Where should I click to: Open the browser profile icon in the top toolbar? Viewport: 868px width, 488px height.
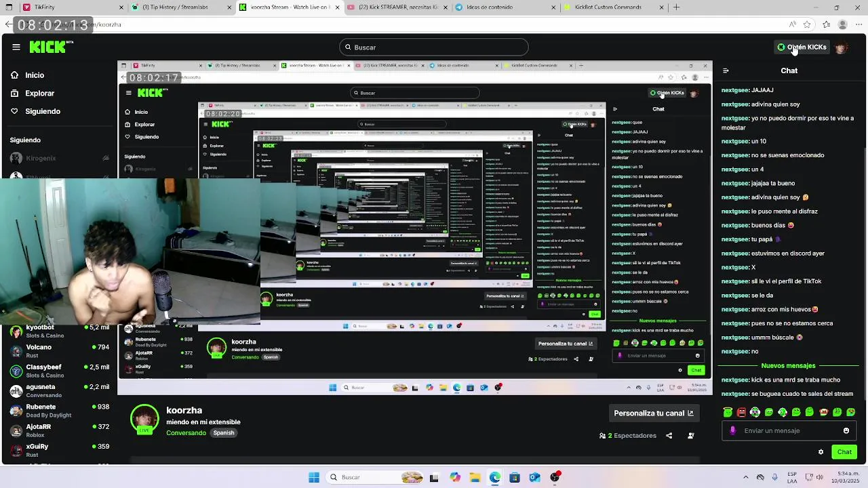[x=843, y=24]
